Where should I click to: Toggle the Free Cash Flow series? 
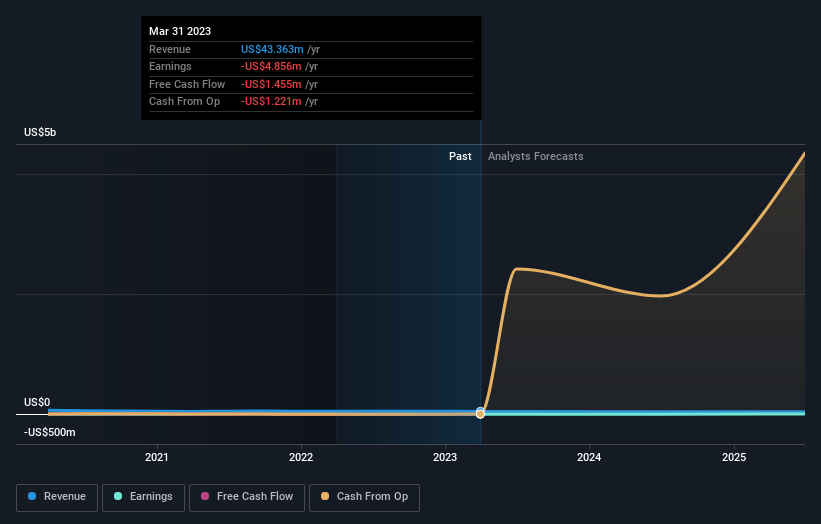click(x=247, y=497)
